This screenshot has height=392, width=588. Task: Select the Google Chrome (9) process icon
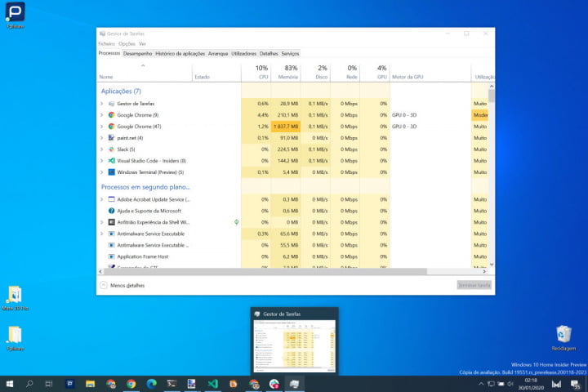111,115
